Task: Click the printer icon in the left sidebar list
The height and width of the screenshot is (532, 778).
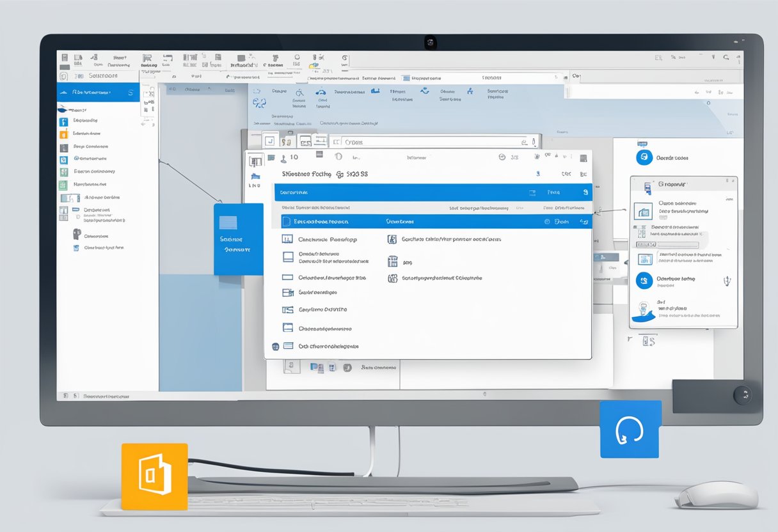Action: pyautogui.click(x=75, y=233)
